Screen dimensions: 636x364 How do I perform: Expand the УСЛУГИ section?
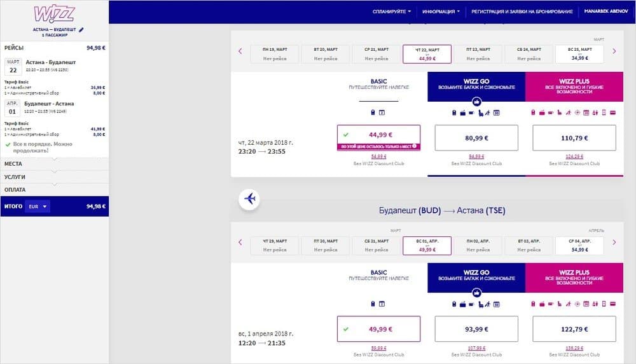(54, 177)
